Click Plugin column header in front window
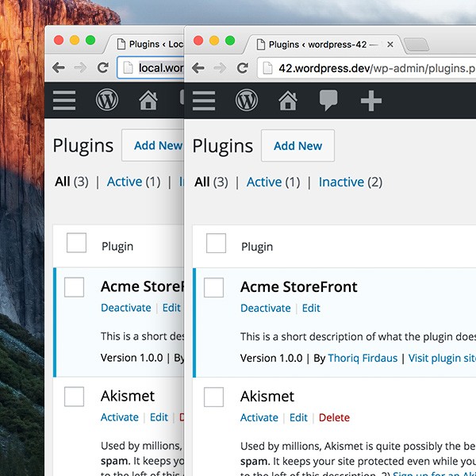The width and height of the screenshot is (476, 476). [257, 247]
